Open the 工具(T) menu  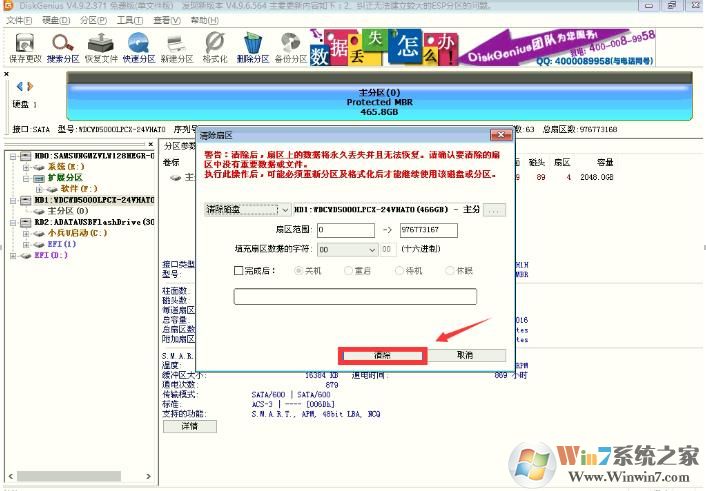(129, 20)
